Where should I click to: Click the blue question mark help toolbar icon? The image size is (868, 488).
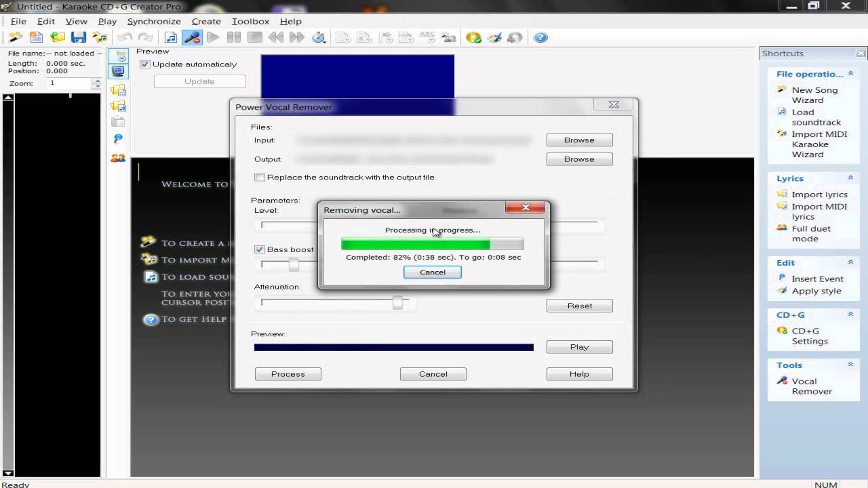[540, 37]
